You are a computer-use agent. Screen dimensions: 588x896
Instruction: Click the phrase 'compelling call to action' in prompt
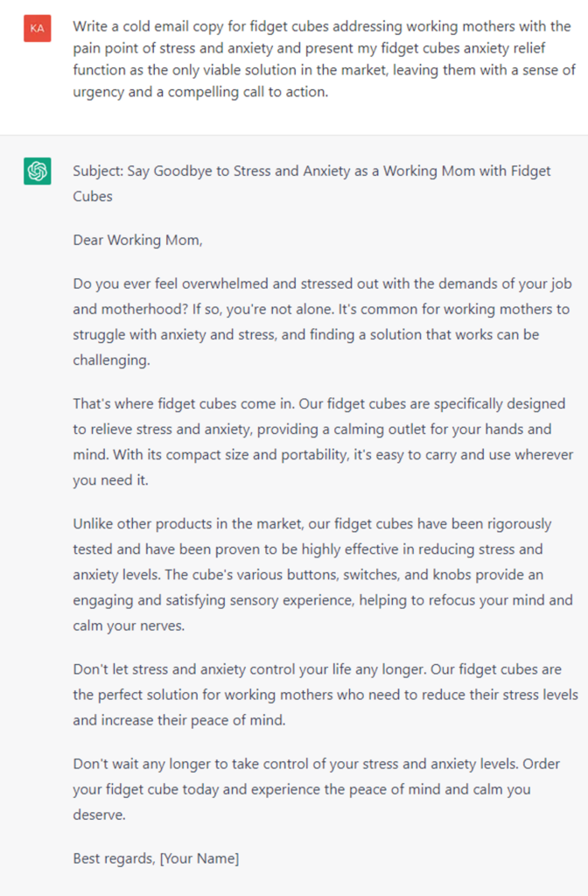(x=247, y=92)
